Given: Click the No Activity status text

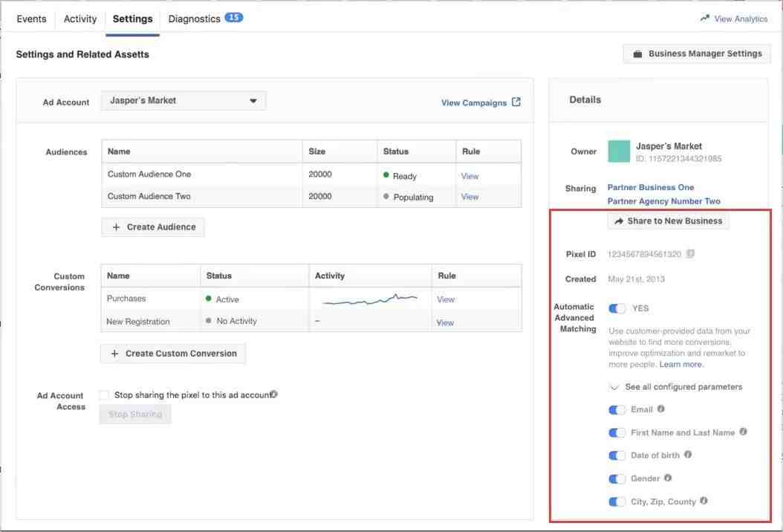Looking at the screenshot, I should click(237, 321).
